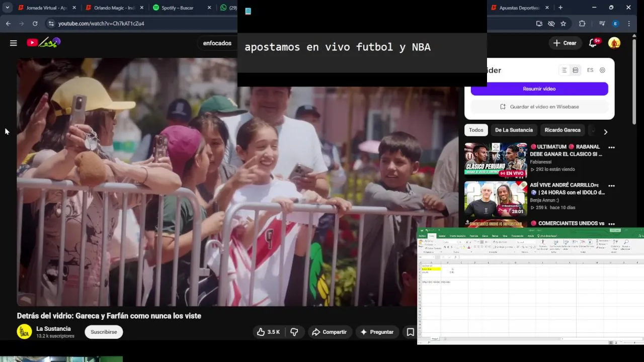Click the Crear button
The height and width of the screenshot is (362, 644).
[565, 43]
